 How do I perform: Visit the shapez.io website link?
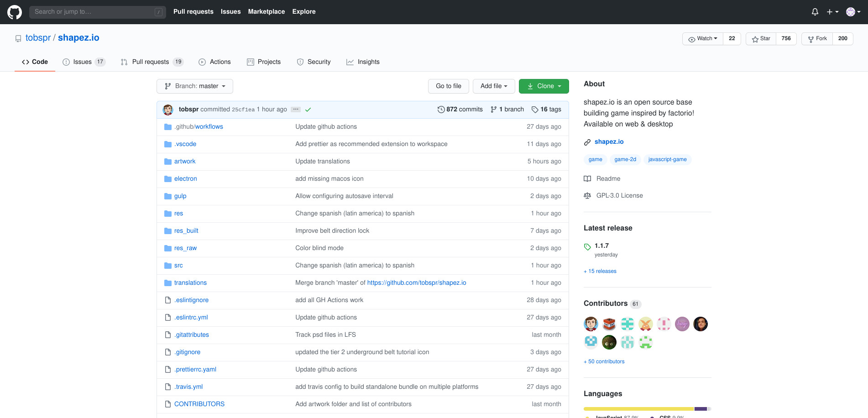coord(609,141)
